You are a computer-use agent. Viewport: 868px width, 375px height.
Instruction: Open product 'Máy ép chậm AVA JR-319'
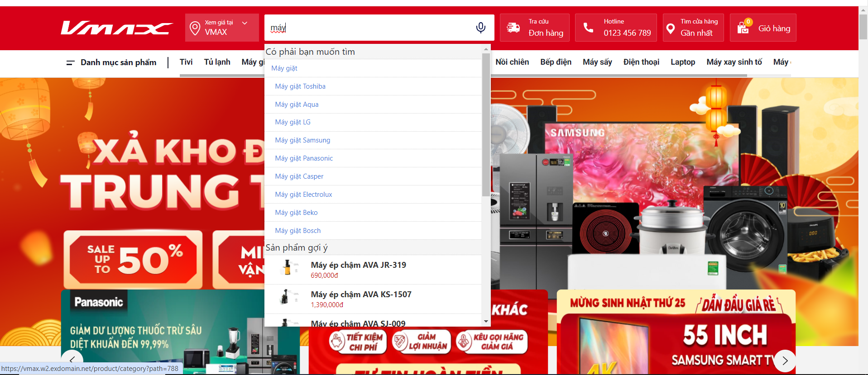pyautogui.click(x=358, y=265)
